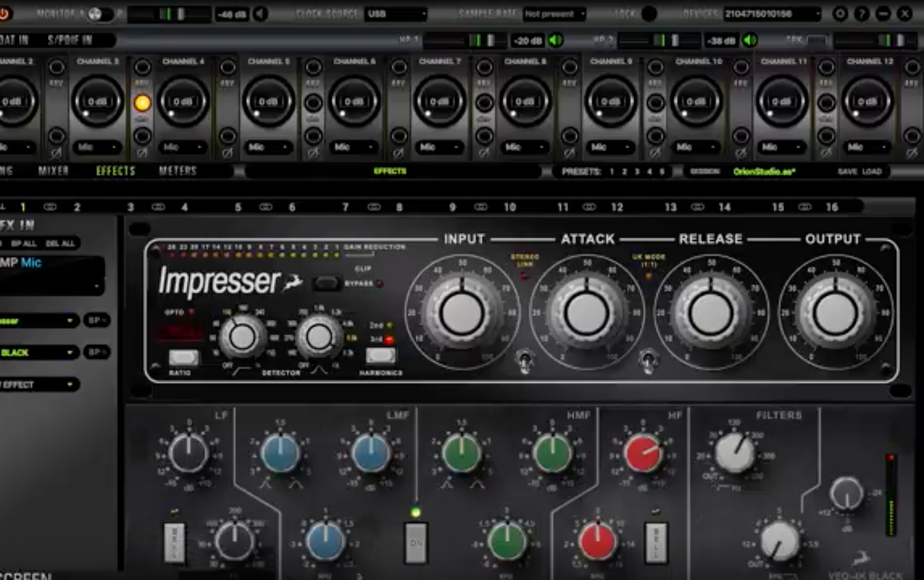Click the Channel 4 phase invert icon
This screenshot has width=924, height=580.
227,154
